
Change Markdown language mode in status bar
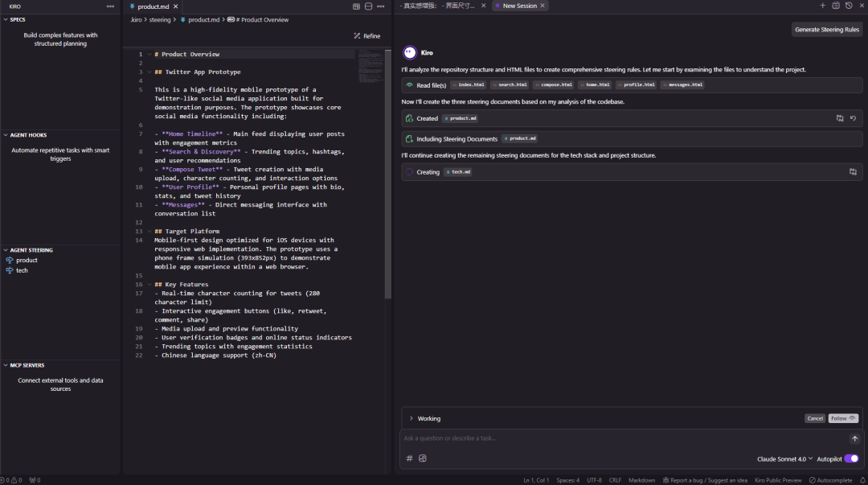[x=641, y=480]
